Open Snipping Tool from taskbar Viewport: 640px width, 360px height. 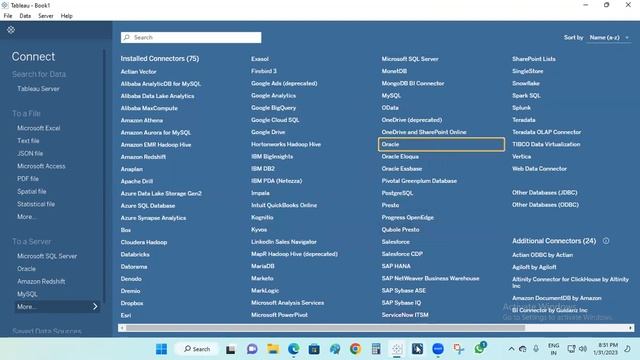click(x=458, y=349)
